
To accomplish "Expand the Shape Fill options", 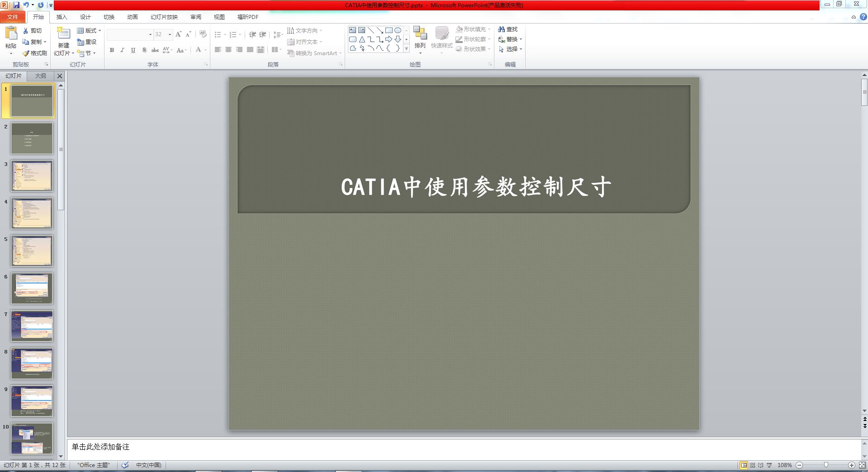I will [489, 28].
